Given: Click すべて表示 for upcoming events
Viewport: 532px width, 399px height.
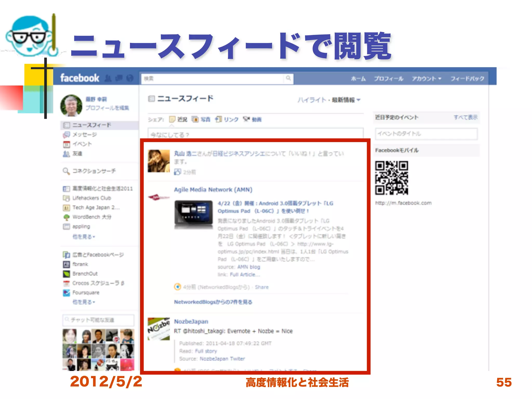Looking at the screenshot, I should 465,117.
